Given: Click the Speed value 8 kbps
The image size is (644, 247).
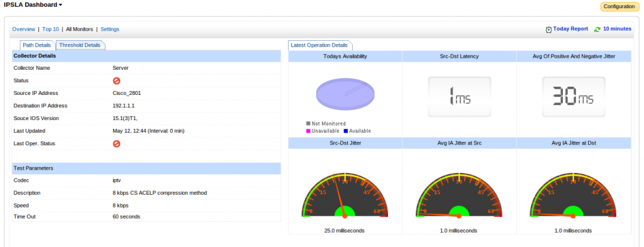Looking at the screenshot, I should click(x=121, y=206).
